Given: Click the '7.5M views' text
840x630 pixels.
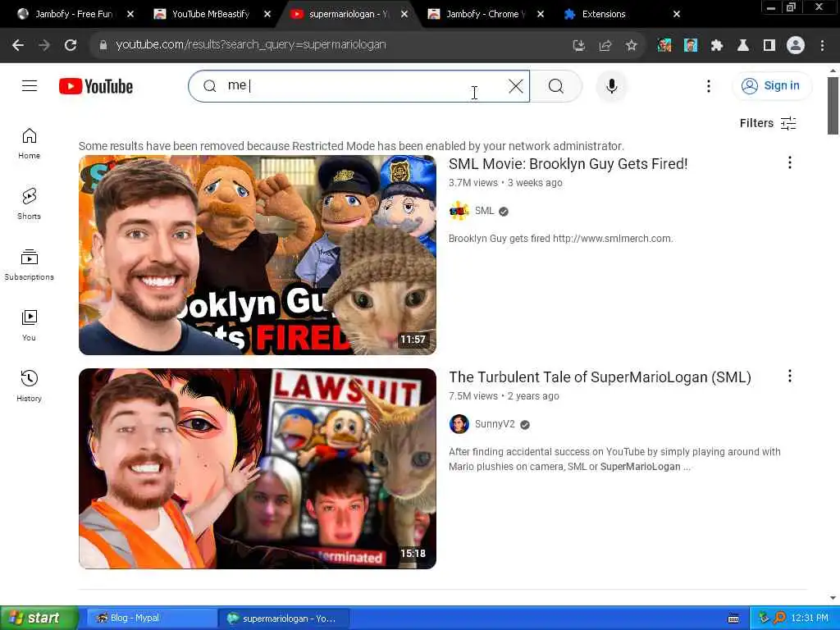Looking at the screenshot, I should (473, 396).
